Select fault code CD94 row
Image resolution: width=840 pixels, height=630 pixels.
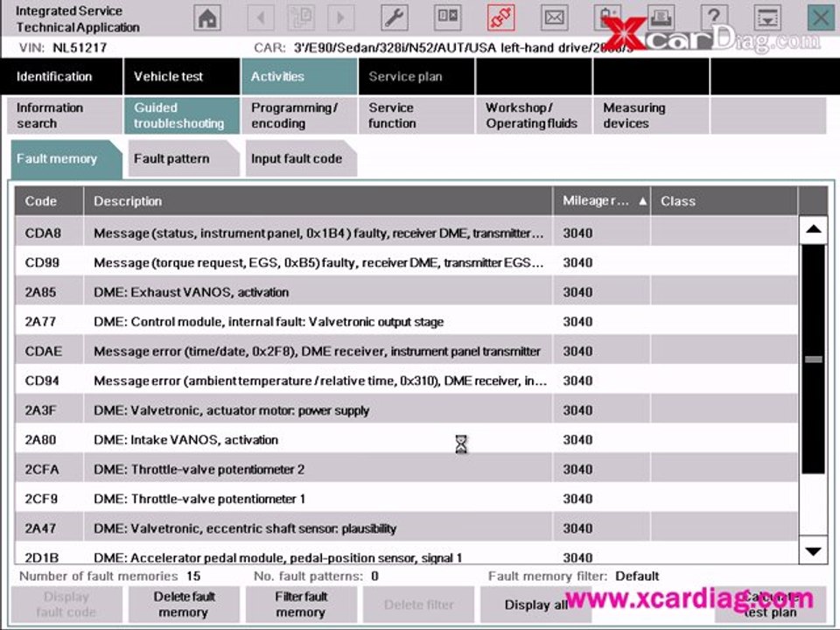(x=406, y=381)
